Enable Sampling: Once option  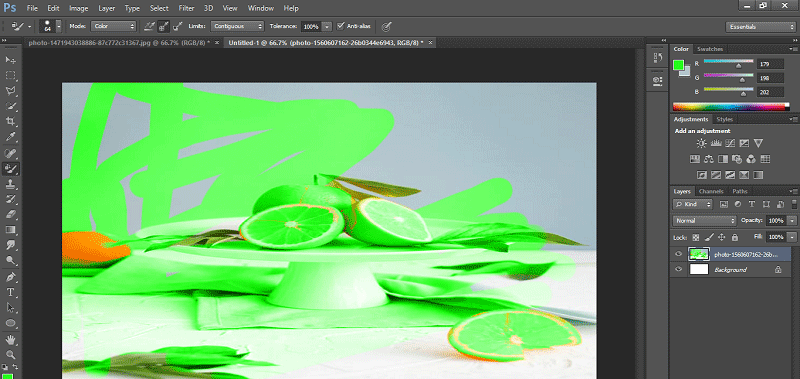point(164,26)
